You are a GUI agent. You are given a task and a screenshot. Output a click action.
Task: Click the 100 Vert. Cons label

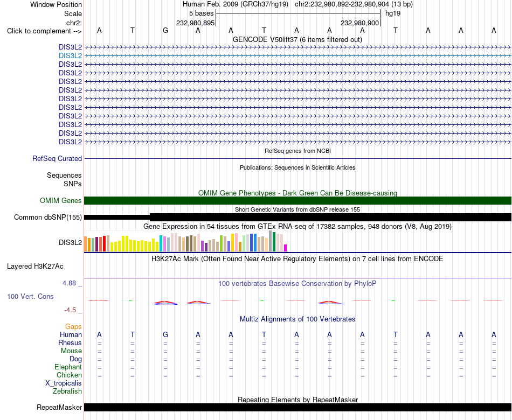click(30, 296)
